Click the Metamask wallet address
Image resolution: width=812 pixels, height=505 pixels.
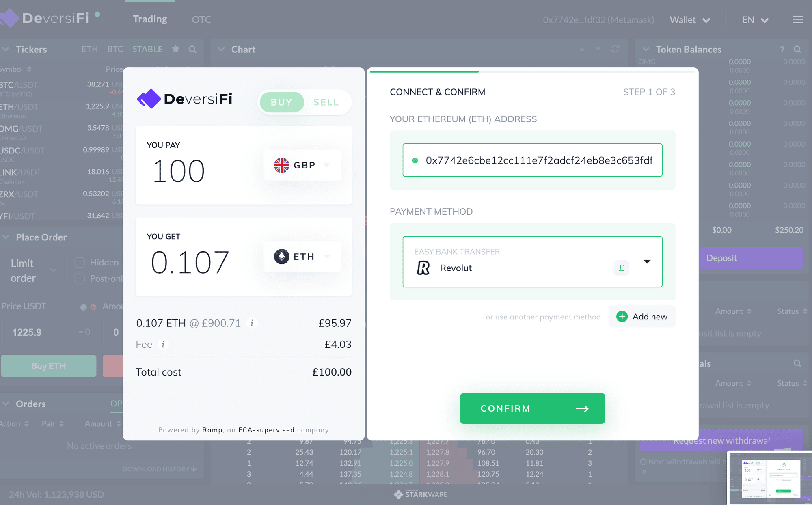click(598, 20)
